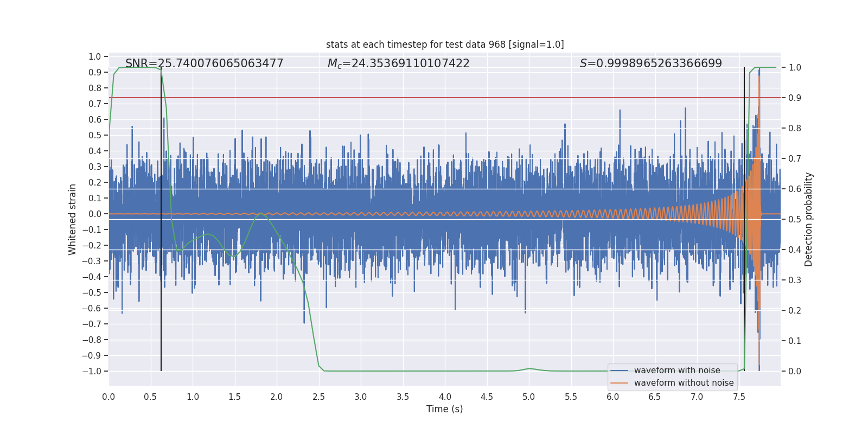Click Time axis tick label 3.5

point(403,397)
